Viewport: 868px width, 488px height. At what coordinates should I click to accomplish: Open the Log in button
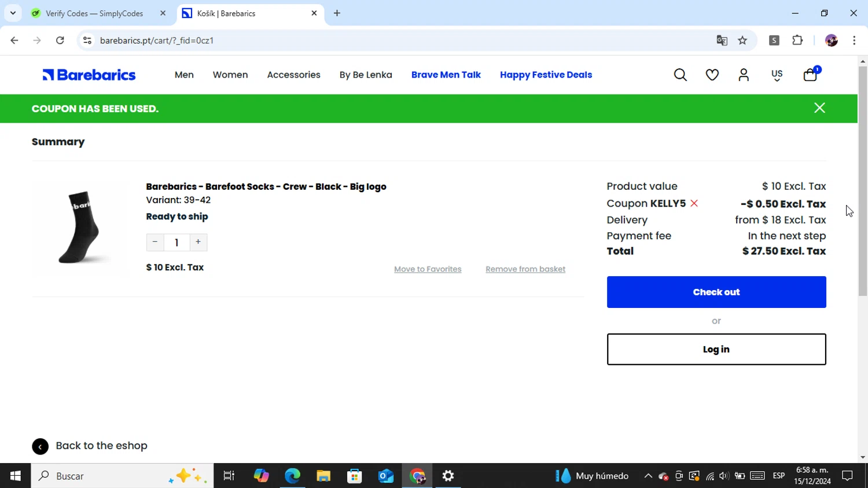click(716, 349)
